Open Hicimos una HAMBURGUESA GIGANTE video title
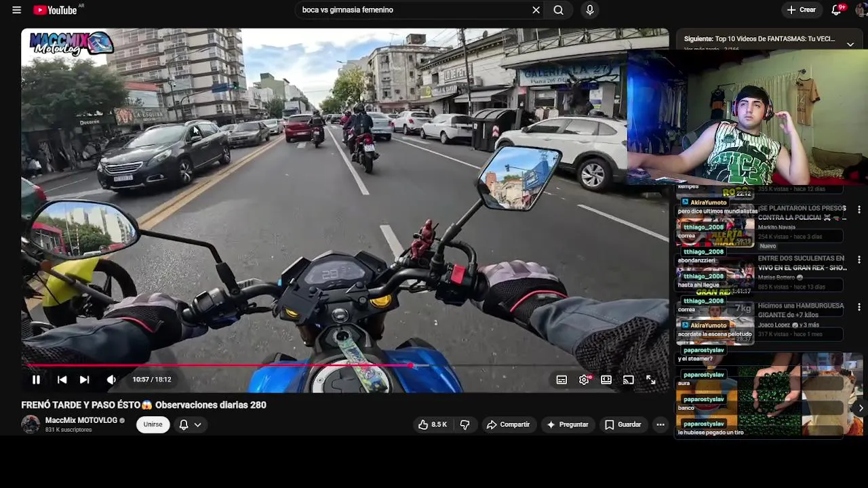The image size is (868, 488). (x=801, y=310)
